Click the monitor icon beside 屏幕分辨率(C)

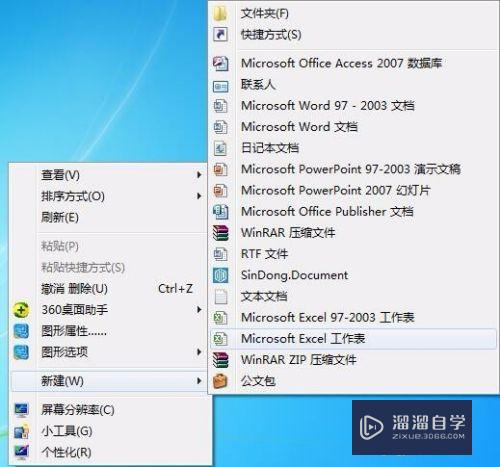click(x=21, y=410)
